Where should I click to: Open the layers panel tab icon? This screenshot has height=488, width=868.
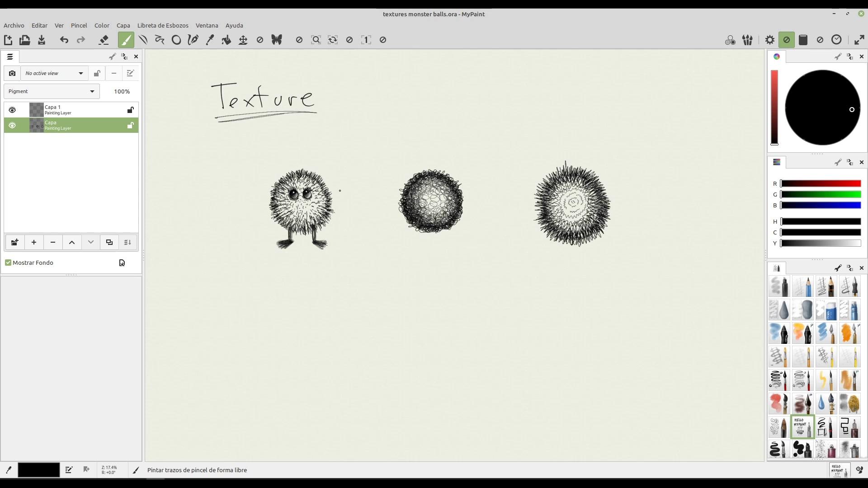coord(10,56)
